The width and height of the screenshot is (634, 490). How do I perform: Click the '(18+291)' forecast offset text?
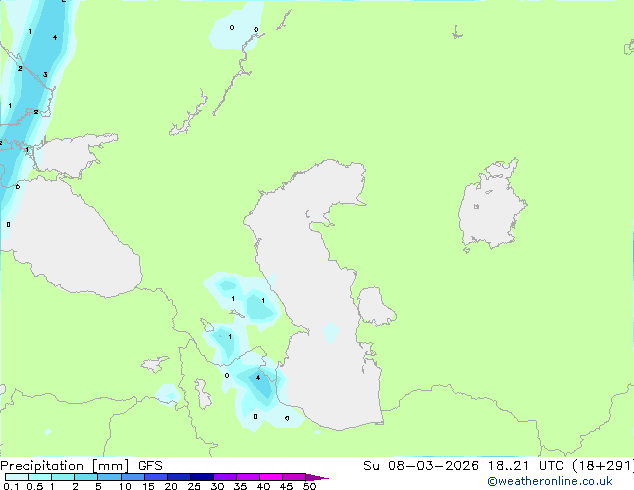[603, 466]
